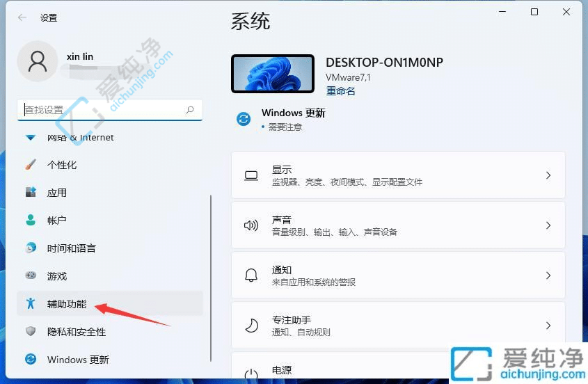This screenshot has width=588, height=384.
Task: Open the 显示 display settings card
Action: coord(398,175)
